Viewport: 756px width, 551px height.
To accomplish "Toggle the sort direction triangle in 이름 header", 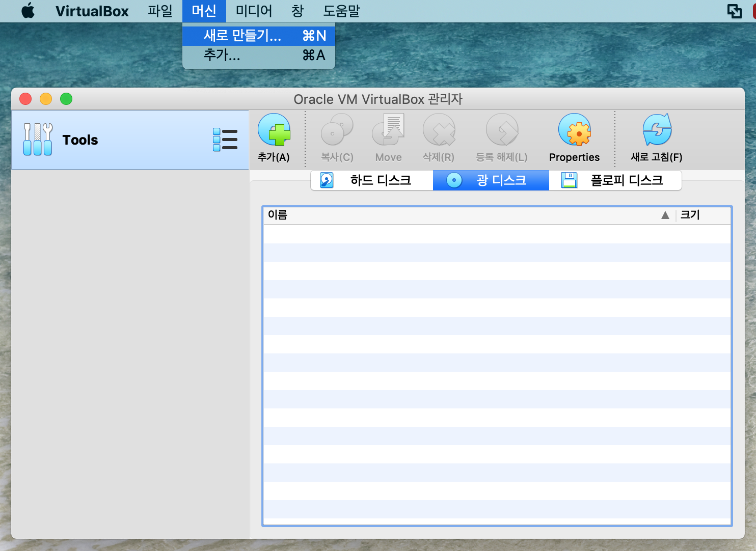I will 665,215.
